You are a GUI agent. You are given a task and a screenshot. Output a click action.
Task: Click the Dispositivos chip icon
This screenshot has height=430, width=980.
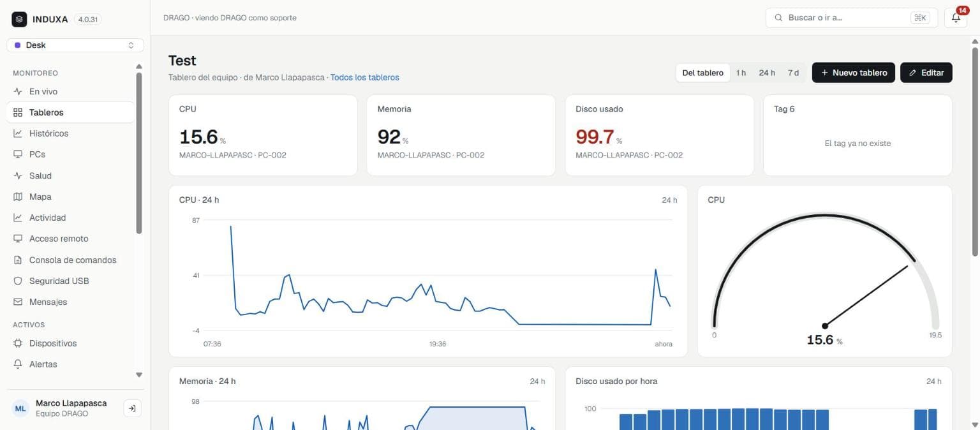18,343
